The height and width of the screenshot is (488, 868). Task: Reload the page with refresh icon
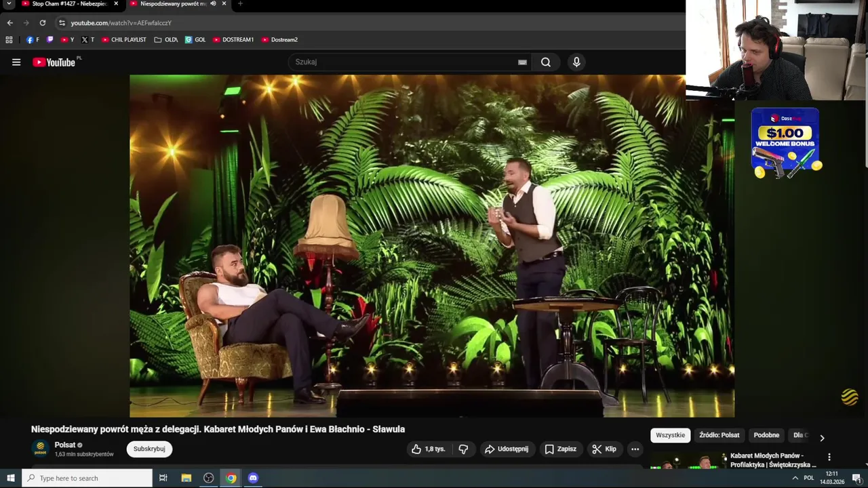click(42, 23)
